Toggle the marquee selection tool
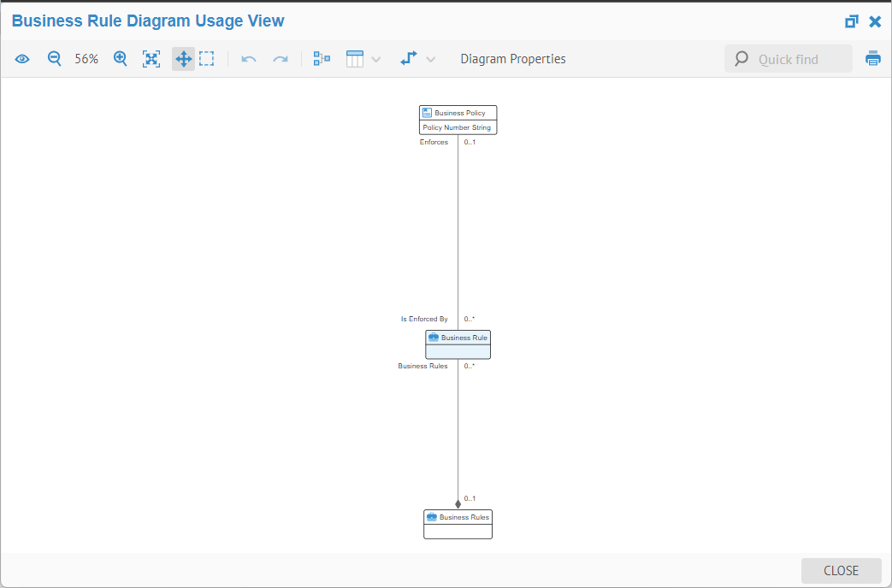892x588 pixels. [x=207, y=59]
